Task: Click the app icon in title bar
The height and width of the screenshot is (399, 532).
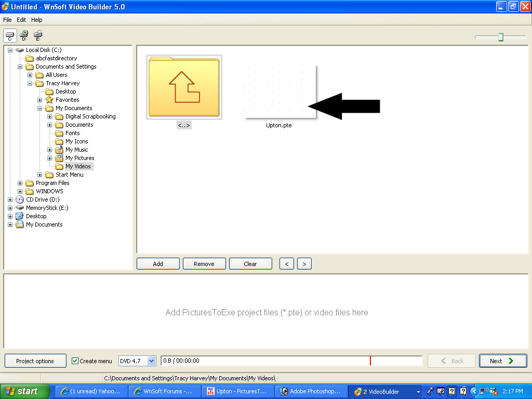Action: tap(5, 6)
